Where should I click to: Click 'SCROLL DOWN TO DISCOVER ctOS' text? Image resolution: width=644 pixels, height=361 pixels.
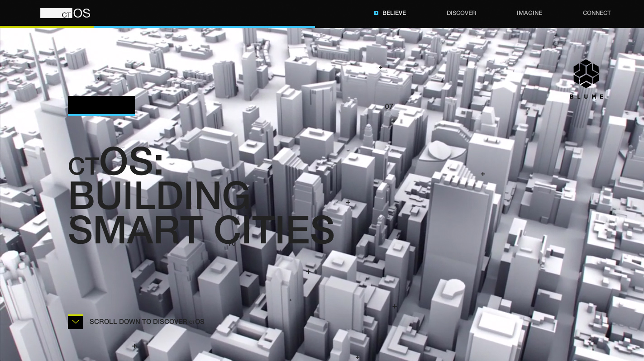pyautogui.click(x=147, y=322)
